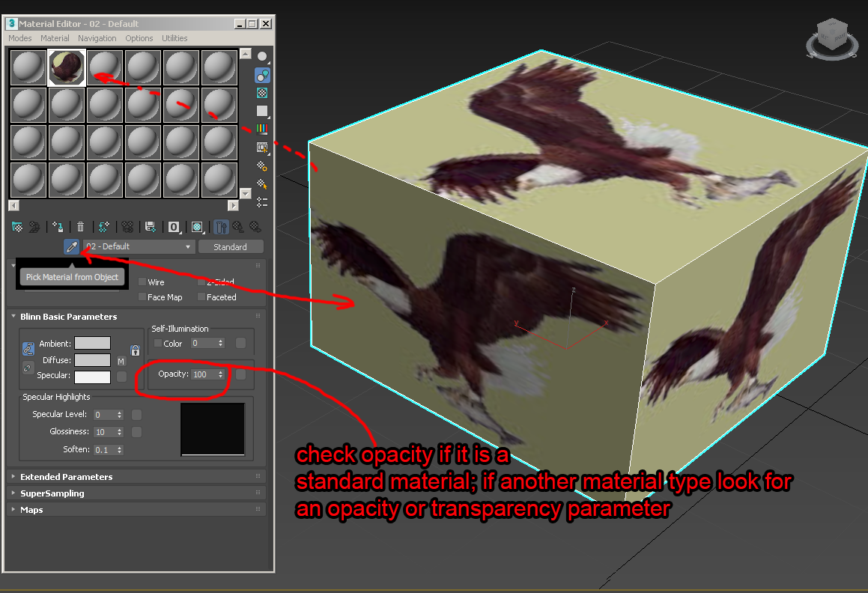Viewport: 868px width, 593px height.
Task: Click the Get Material icon
Action: 17,226
